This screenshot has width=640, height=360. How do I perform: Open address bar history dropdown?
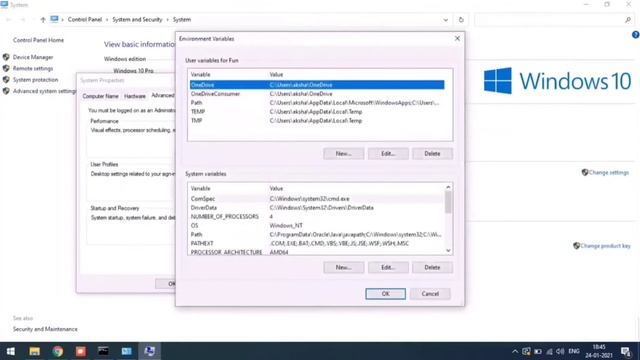click(445, 20)
